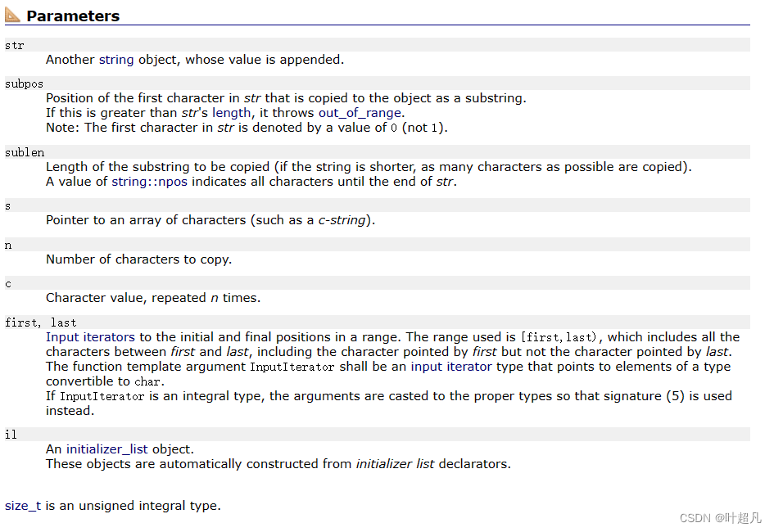Open the "string" link in str description
Screen dimensions: 774x532
pyautogui.click(x=117, y=59)
